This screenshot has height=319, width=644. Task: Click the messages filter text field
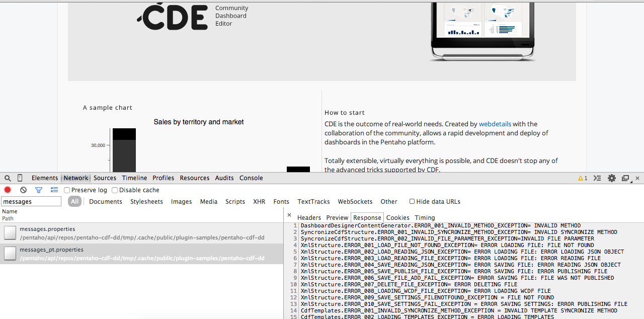click(31, 201)
